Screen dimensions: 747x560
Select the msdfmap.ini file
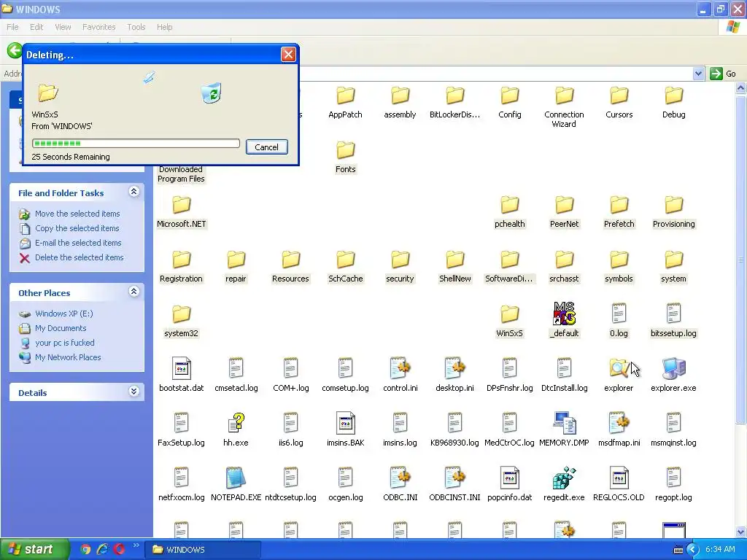[x=619, y=430]
